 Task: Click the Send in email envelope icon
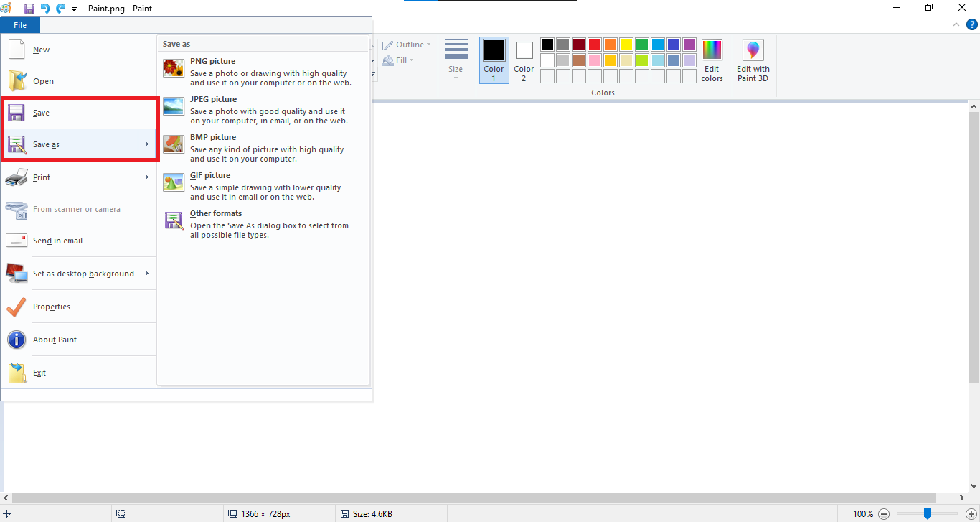17,241
